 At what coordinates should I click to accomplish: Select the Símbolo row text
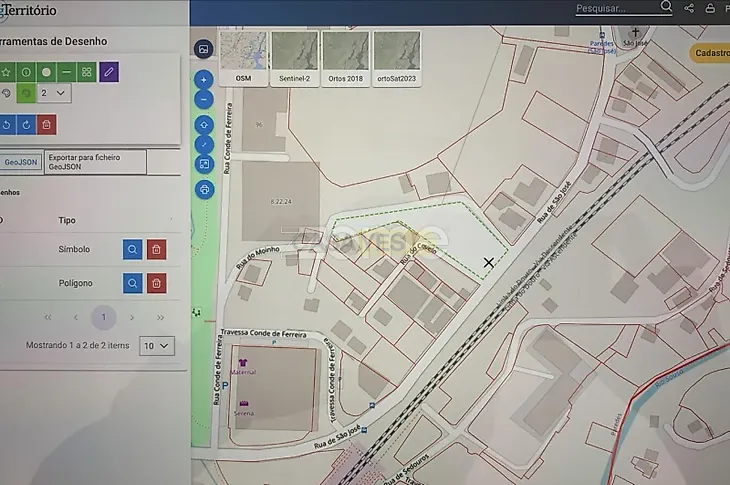point(74,249)
